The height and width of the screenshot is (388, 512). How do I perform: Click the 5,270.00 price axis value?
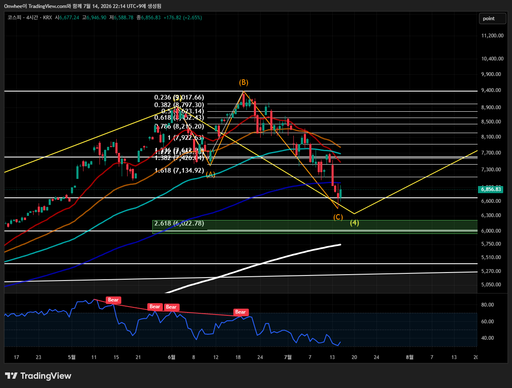pyautogui.click(x=491, y=271)
